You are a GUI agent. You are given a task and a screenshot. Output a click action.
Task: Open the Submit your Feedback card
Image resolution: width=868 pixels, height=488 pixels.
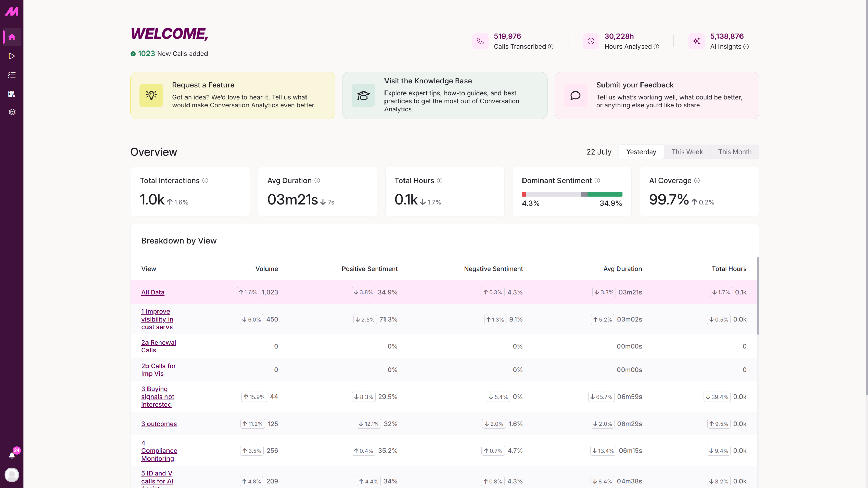pyautogui.click(x=657, y=95)
